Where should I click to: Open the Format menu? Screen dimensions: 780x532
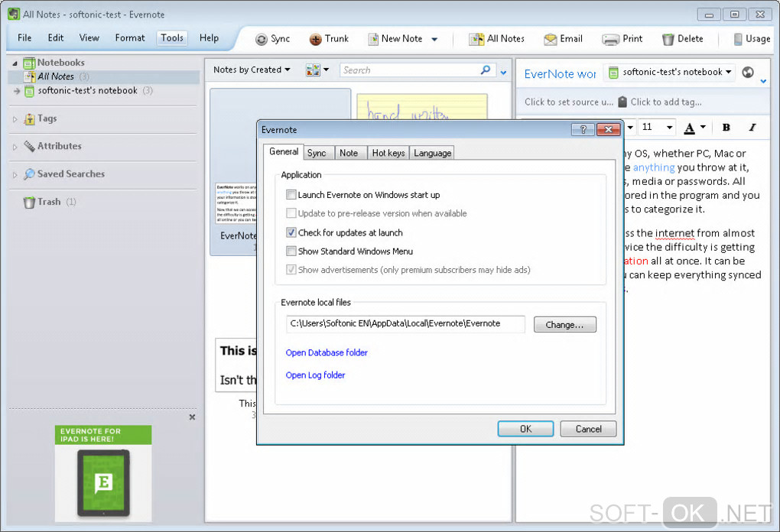(130, 37)
